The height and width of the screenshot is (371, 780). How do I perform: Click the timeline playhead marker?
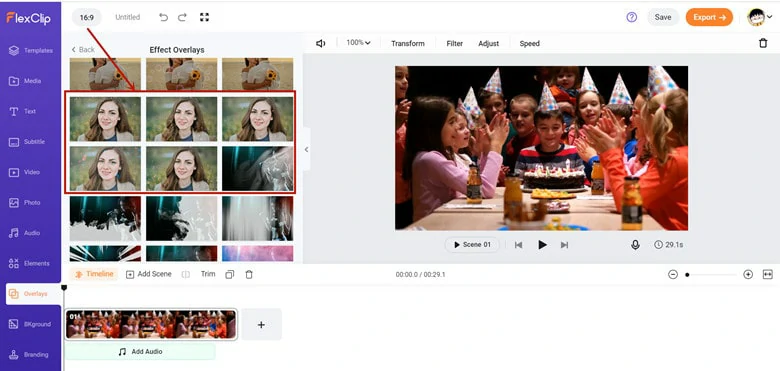(64, 288)
